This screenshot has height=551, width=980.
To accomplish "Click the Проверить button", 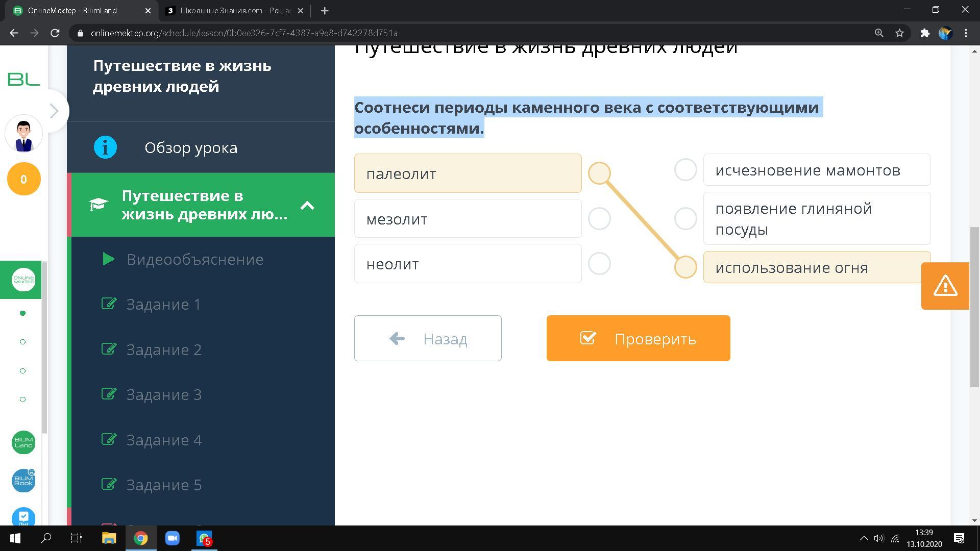I will click(638, 338).
